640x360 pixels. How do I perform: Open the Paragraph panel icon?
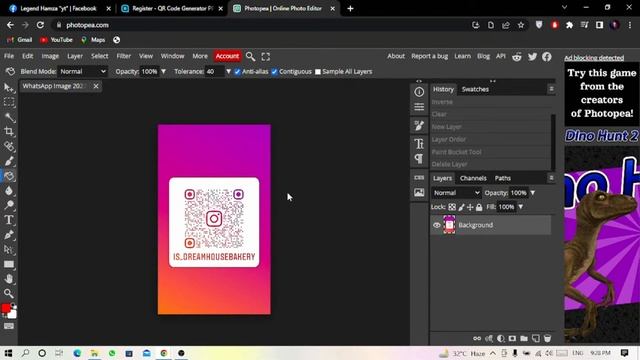click(x=419, y=158)
